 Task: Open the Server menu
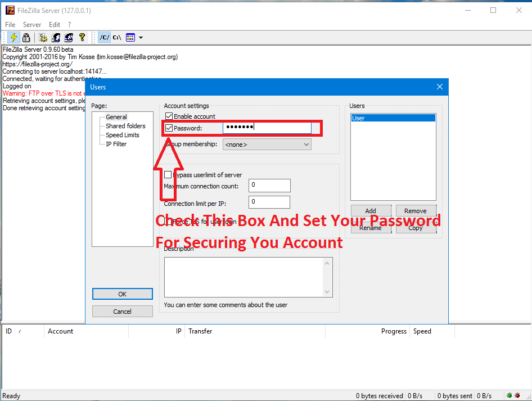tap(32, 24)
